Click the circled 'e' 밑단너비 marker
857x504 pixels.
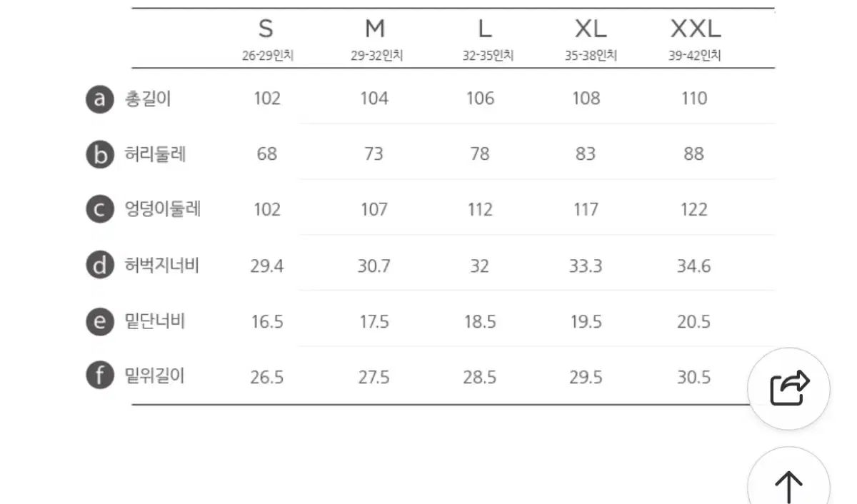pos(100,321)
